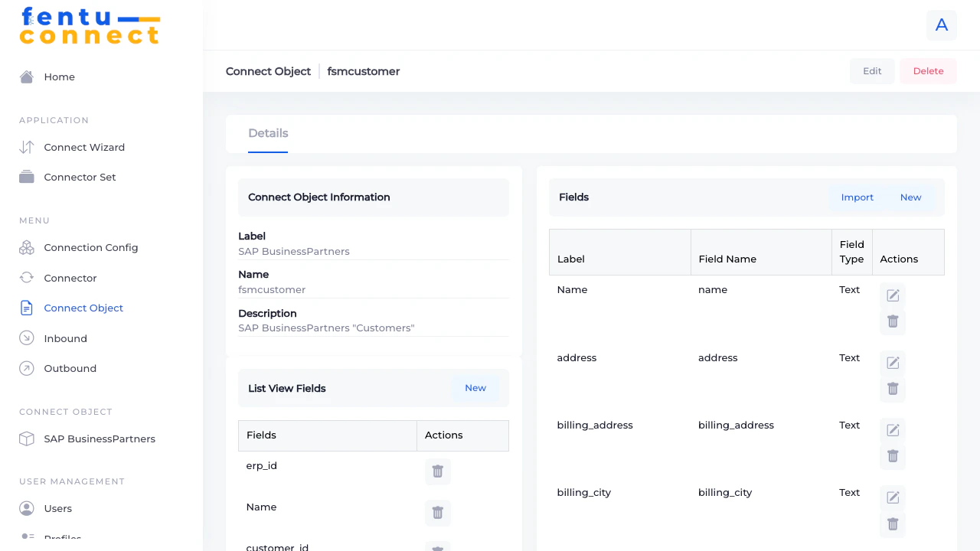Click the Field Name column header

pyautogui.click(x=761, y=252)
